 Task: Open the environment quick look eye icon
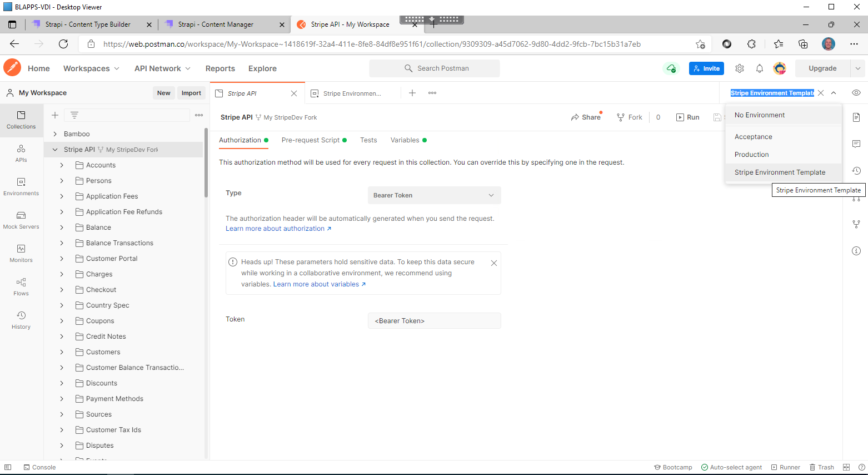point(856,93)
